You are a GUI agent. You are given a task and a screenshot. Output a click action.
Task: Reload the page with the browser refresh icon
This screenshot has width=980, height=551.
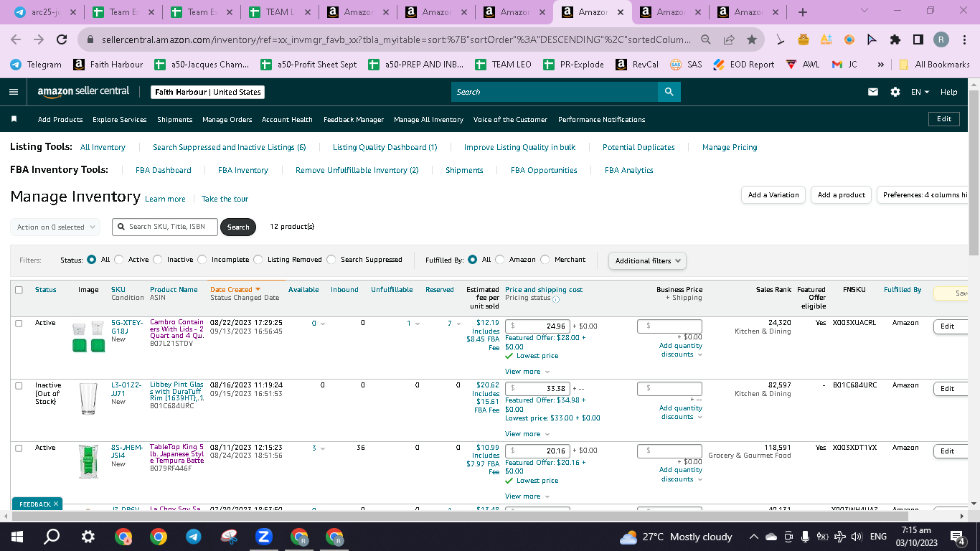tap(62, 40)
